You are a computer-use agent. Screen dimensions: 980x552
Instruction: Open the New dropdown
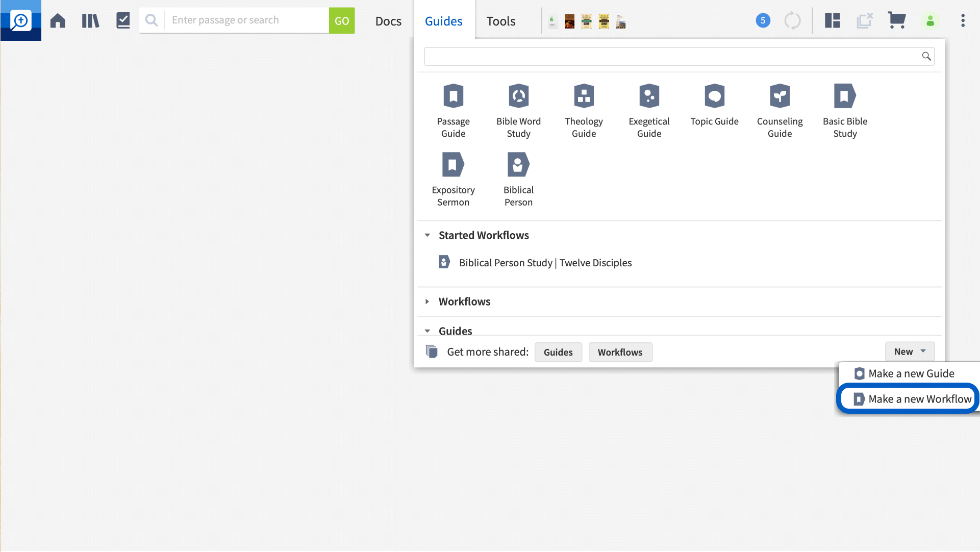[910, 351]
